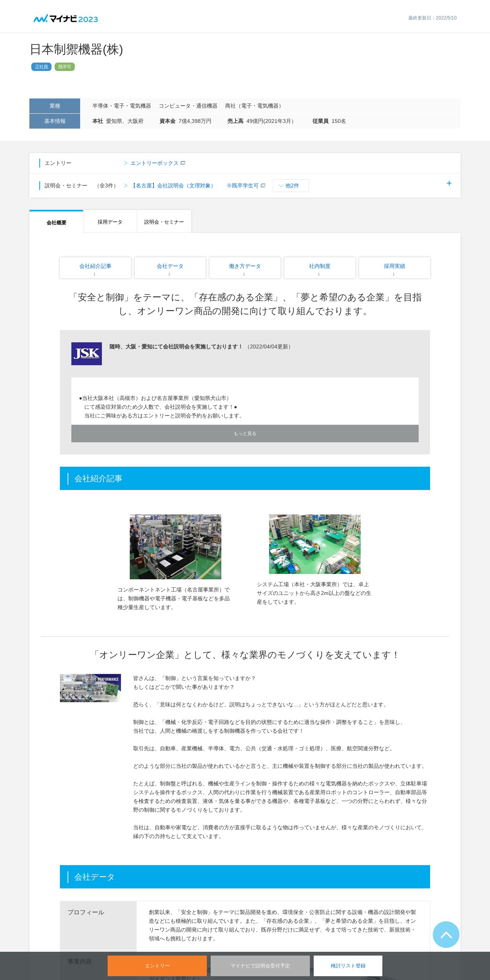Click the orange エントリー button
Viewport: 490px width, 980px height.
click(x=157, y=966)
